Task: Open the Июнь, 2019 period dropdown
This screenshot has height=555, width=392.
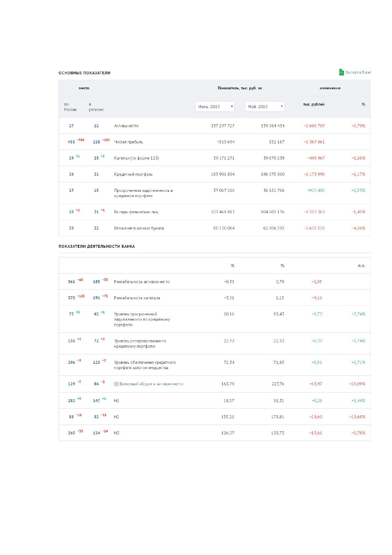Action: click(215, 106)
